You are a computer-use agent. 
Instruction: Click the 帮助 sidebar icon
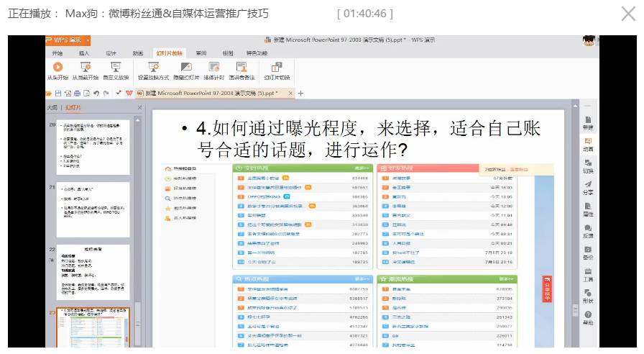click(x=588, y=318)
